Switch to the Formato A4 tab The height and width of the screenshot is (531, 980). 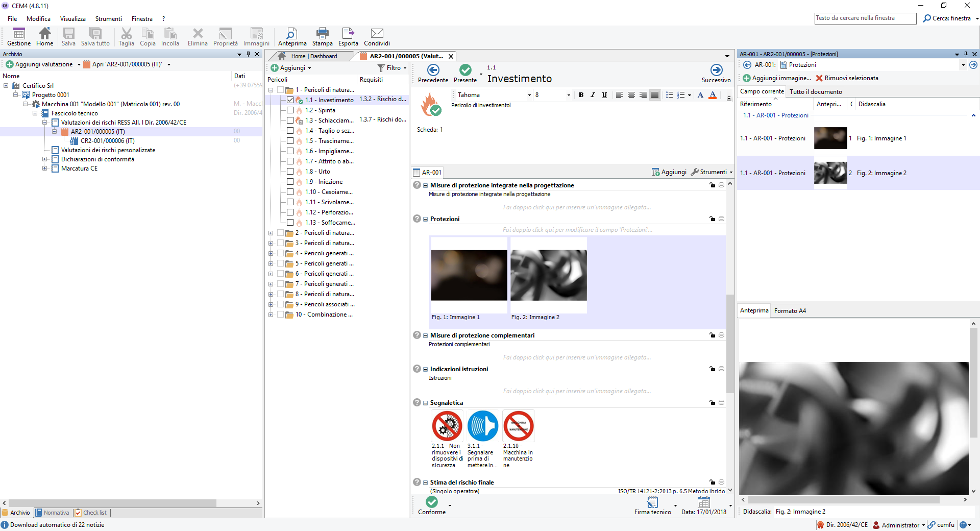790,311
